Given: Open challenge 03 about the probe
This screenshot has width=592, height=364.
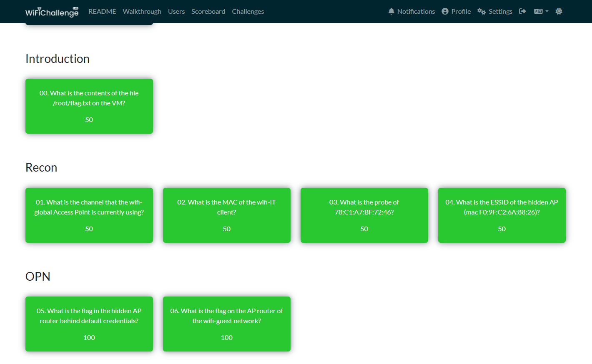Looking at the screenshot, I should click(364, 215).
